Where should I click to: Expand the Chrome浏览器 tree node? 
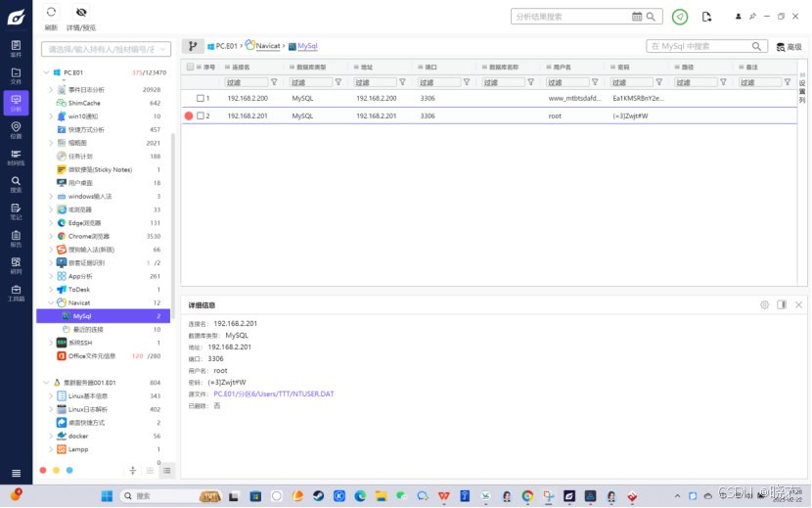pyautogui.click(x=51, y=236)
